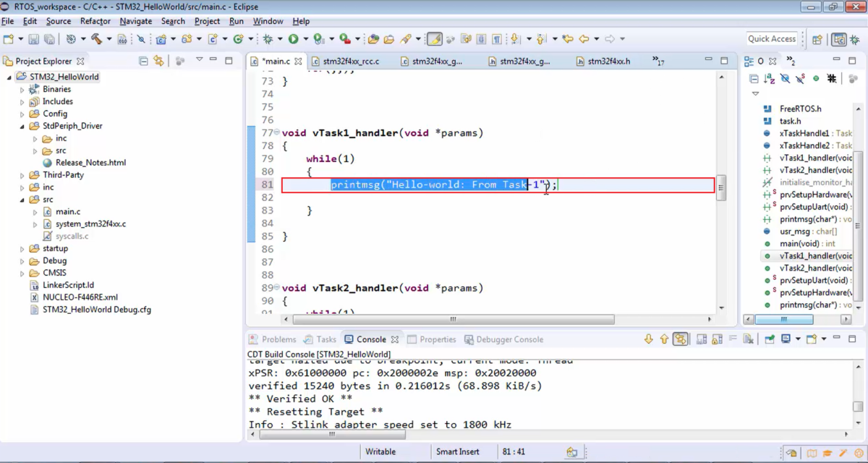Toggle Hide Inactive Elements hash icon
This screenshot has height=463, width=868.
(832, 78)
